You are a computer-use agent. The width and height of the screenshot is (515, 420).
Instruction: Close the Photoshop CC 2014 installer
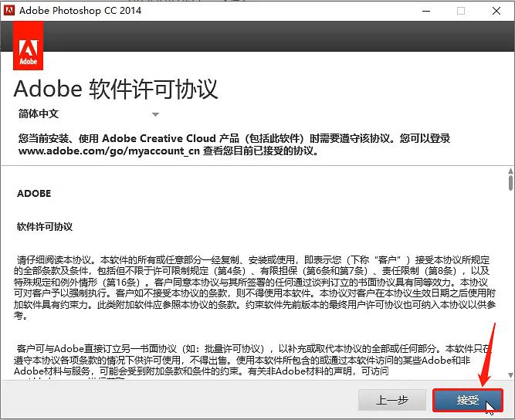[x=496, y=11]
